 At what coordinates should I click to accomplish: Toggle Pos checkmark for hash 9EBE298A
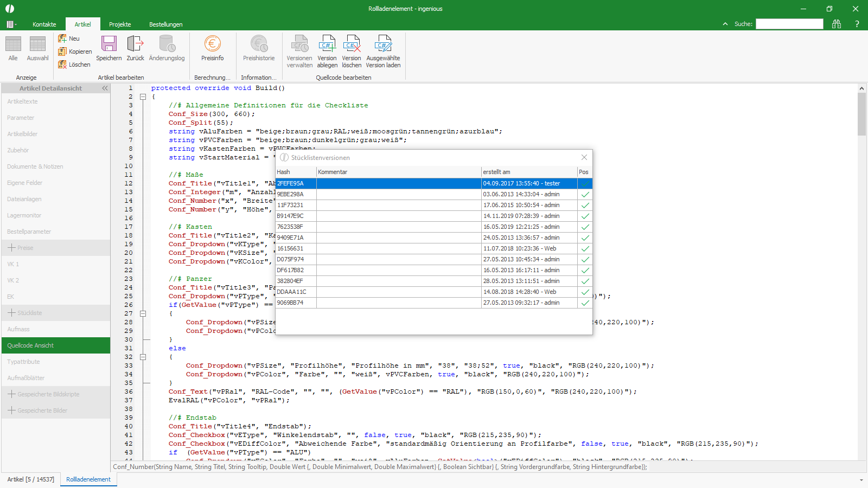[585, 194]
